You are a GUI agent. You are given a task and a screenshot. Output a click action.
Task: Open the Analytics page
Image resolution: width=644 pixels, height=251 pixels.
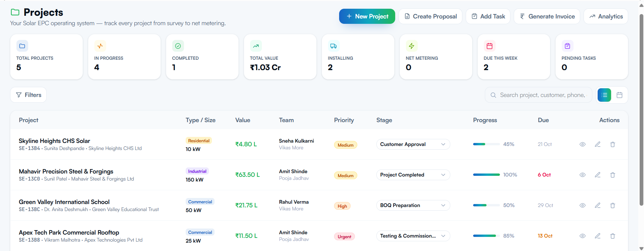click(x=606, y=16)
